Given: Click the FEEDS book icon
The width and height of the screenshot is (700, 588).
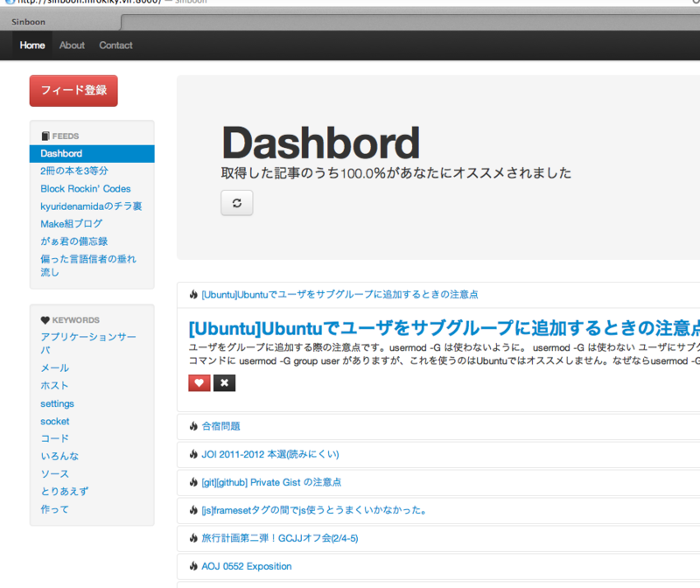Looking at the screenshot, I should [45, 136].
